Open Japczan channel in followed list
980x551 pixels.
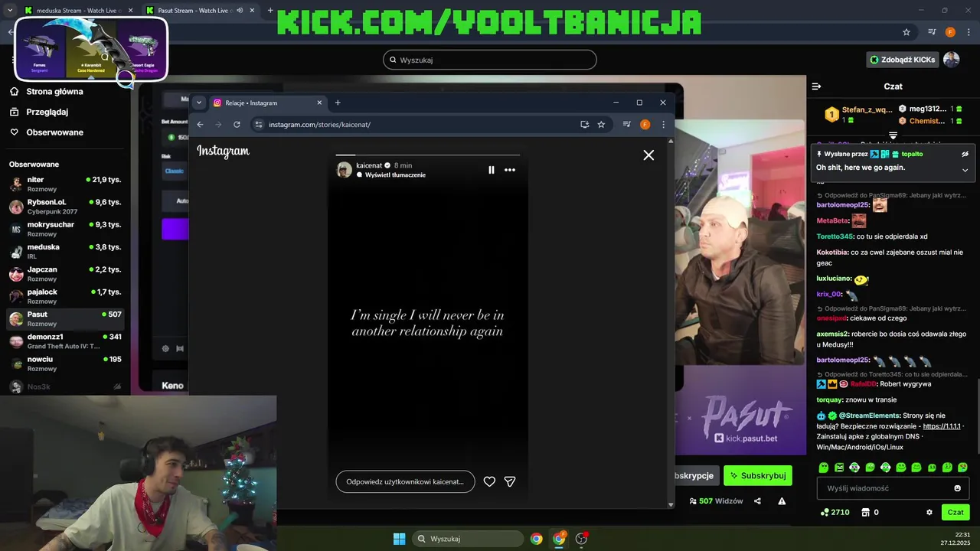(65, 274)
